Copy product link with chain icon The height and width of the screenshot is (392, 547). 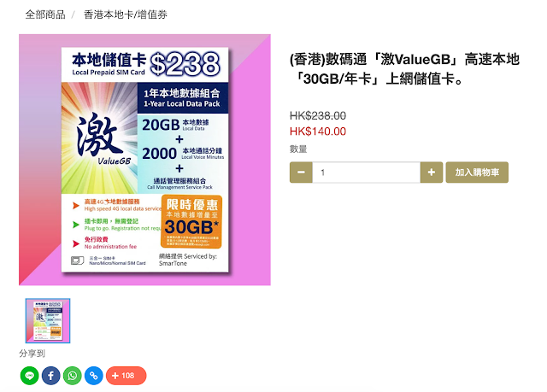(94, 376)
